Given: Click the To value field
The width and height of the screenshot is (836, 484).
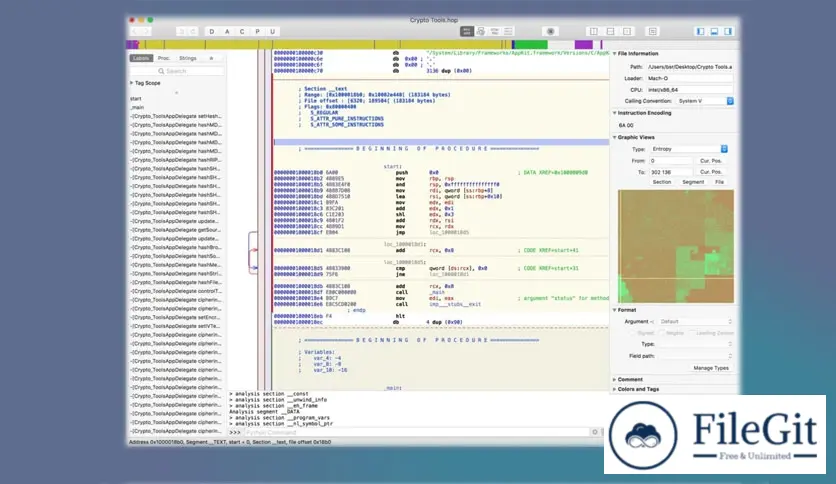Looking at the screenshot, I should [x=670, y=172].
